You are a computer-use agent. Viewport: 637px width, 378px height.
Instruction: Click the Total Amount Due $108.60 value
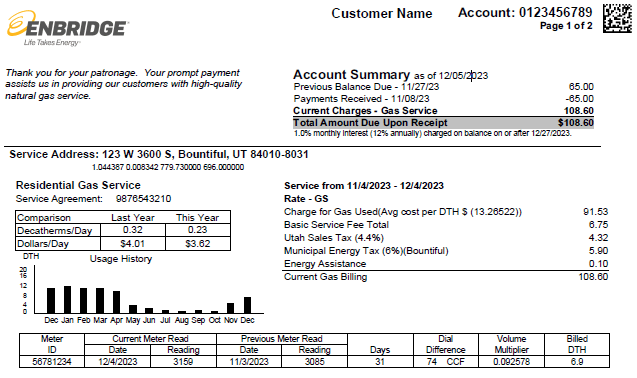click(x=576, y=123)
